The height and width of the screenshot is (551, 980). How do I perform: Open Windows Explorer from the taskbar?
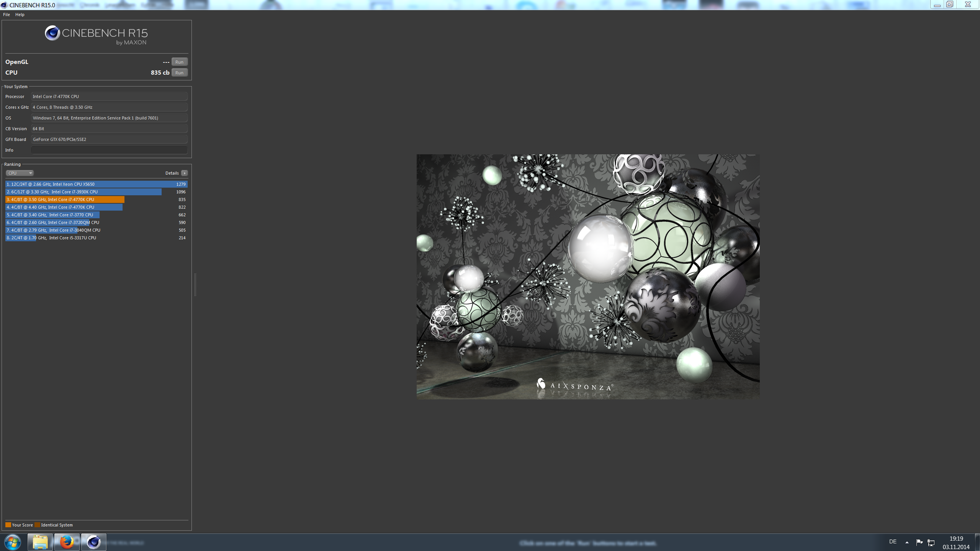[40, 542]
